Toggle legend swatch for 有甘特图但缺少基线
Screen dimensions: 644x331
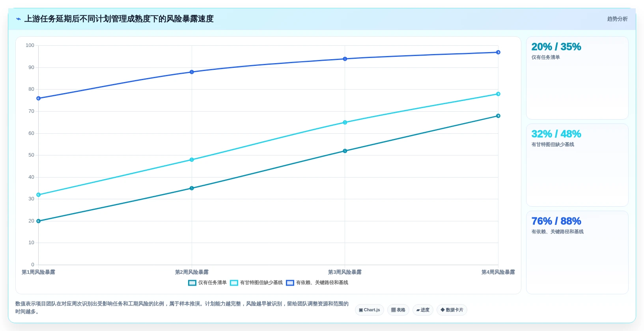pyautogui.click(x=234, y=283)
